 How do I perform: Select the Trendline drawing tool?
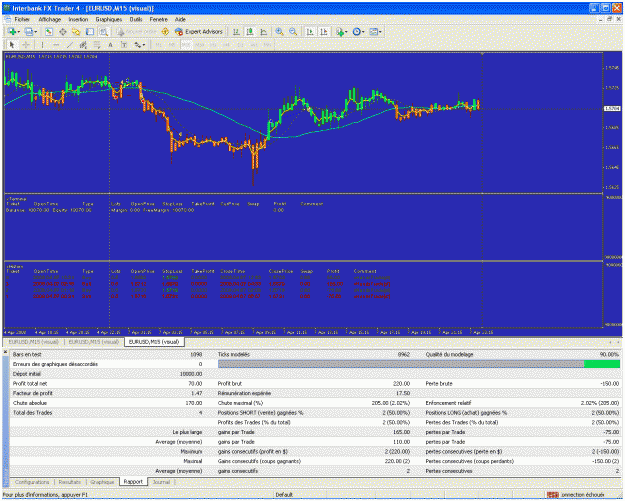coord(70,45)
